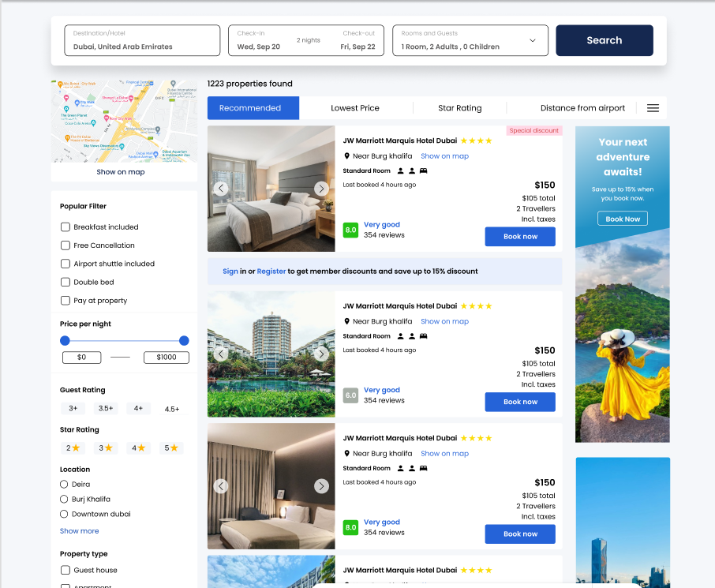Viewport: 715px width, 588px height.
Task: Click the grey 6.0 rating badge on second hotel
Action: (x=350, y=395)
